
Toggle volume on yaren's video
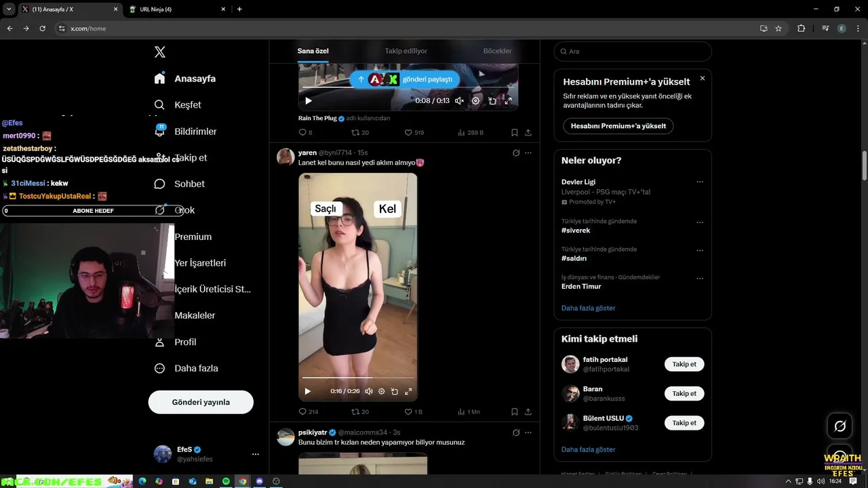click(369, 391)
